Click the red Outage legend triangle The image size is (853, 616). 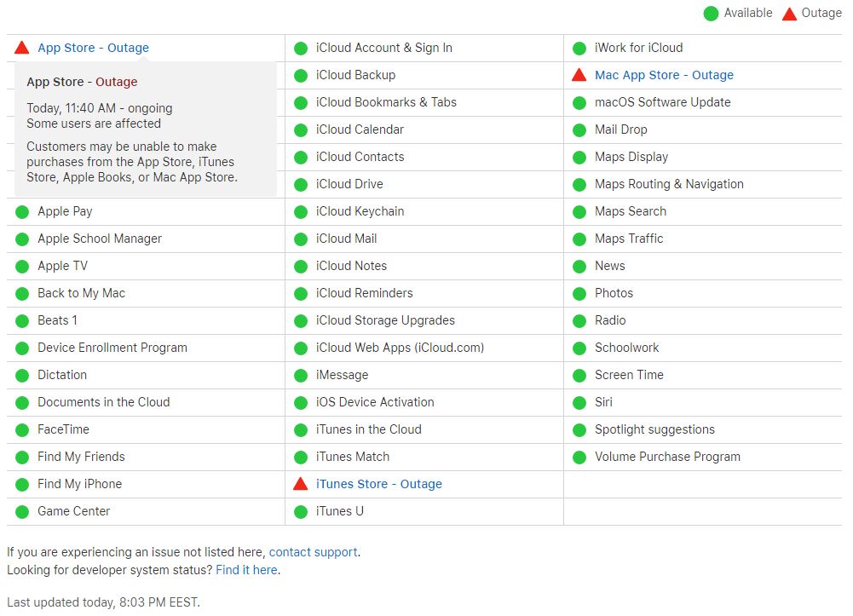click(789, 14)
